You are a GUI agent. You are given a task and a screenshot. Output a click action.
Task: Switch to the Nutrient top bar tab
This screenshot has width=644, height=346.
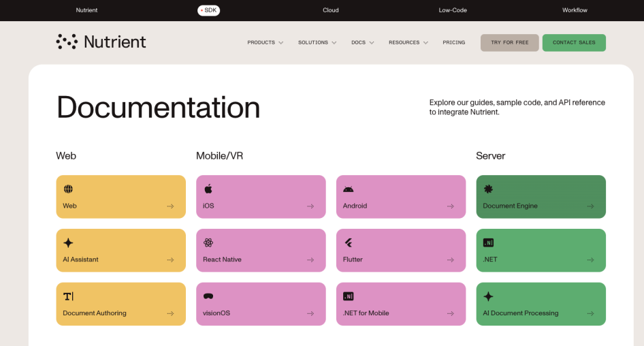(86, 10)
